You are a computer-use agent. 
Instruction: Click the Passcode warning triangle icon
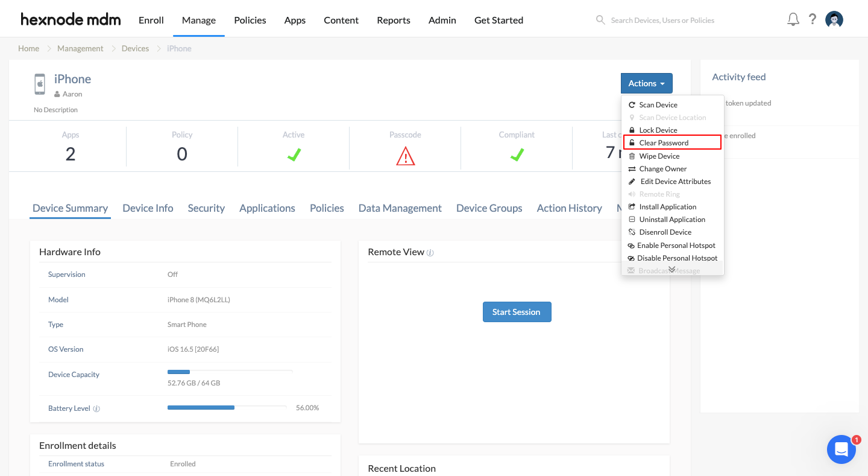click(x=406, y=156)
